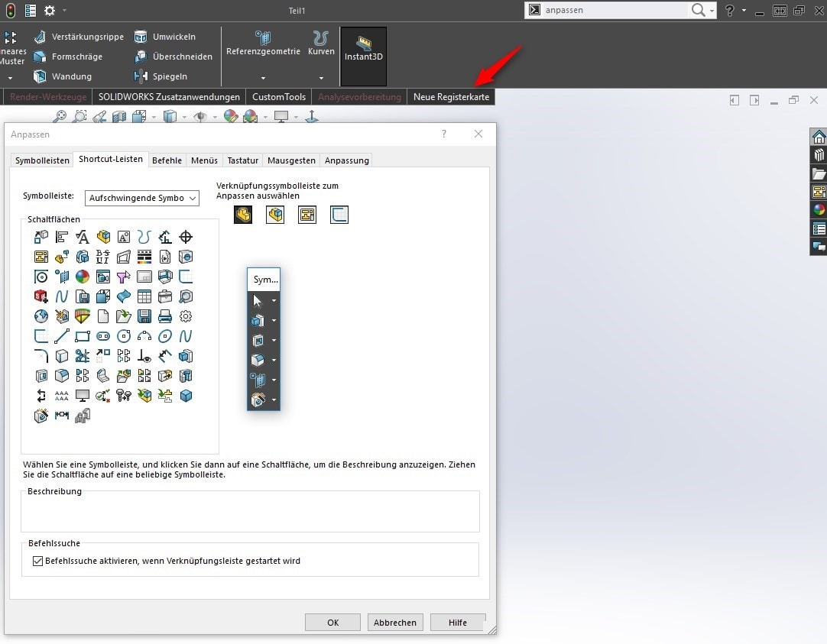The height and width of the screenshot is (644, 827).
Task: Open the Neue Registerkarte ribbon tab
Action: pos(451,97)
